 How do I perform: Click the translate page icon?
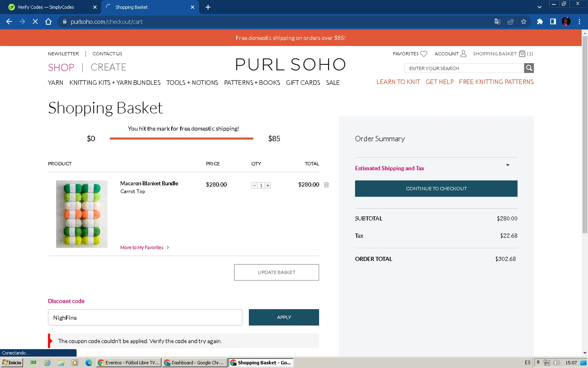click(497, 22)
